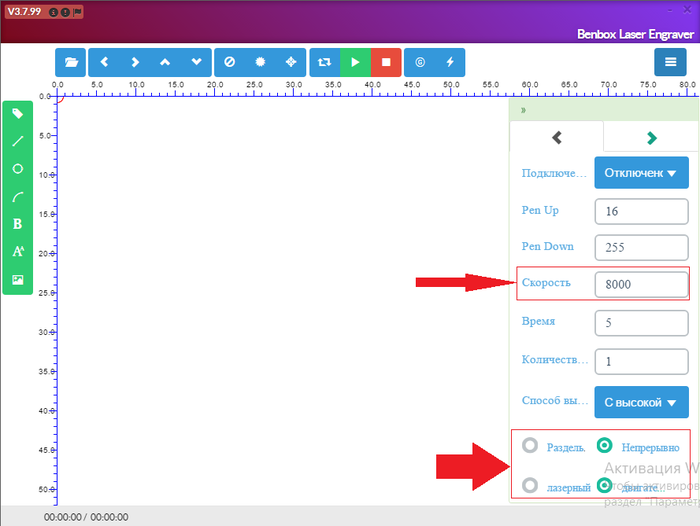Image resolution: width=700 pixels, height=526 pixels.
Task: Select the лазерный radio button
Action: 530,486
